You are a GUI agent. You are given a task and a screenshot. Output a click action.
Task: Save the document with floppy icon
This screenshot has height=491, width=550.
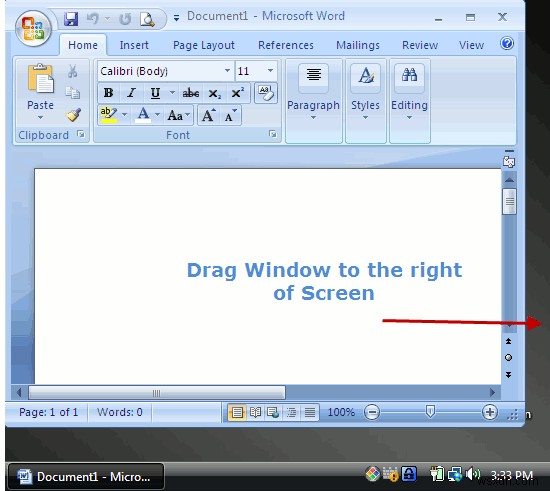tap(71, 19)
